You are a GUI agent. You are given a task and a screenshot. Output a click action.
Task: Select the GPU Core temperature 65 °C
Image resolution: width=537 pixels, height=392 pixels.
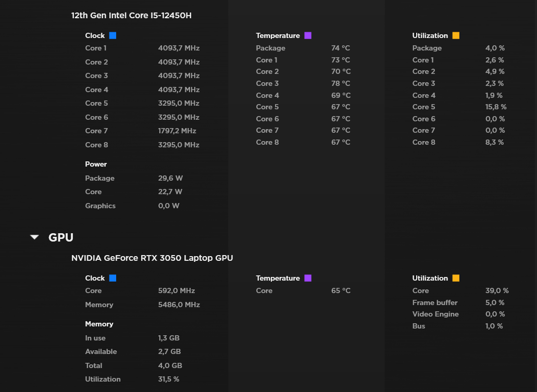pos(341,291)
